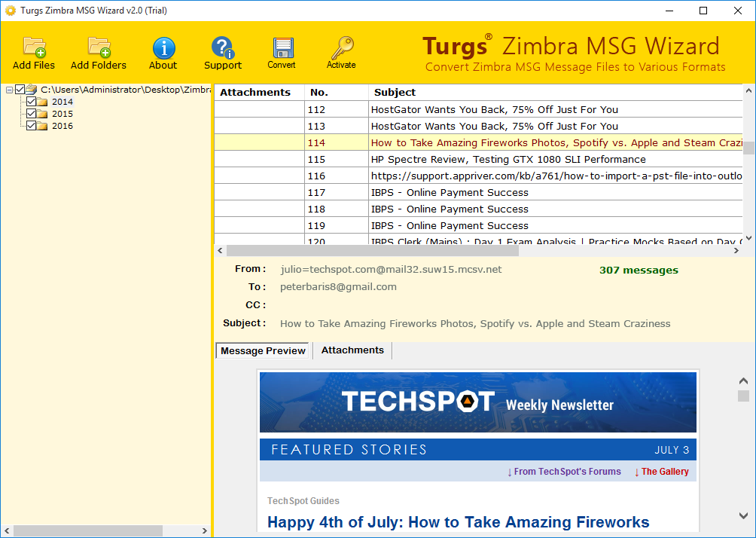The image size is (756, 538).
Task: Click the Featured Stories heading bar
Action: click(x=478, y=450)
